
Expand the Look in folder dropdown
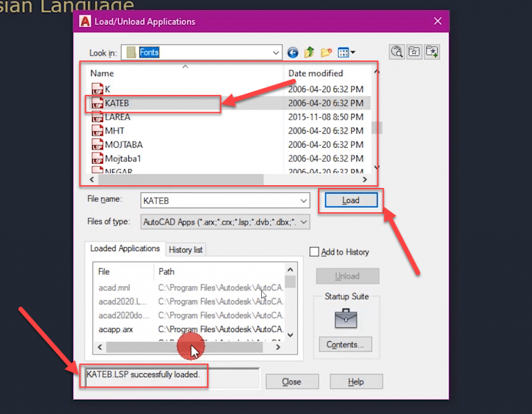point(276,53)
